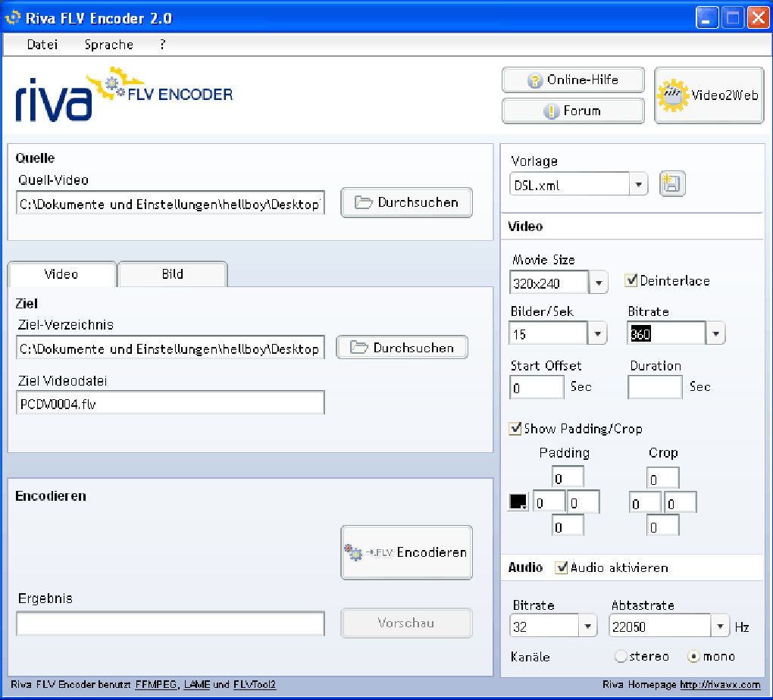Click the top Crop value field
773x700 pixels.
(x=663, y=478)
